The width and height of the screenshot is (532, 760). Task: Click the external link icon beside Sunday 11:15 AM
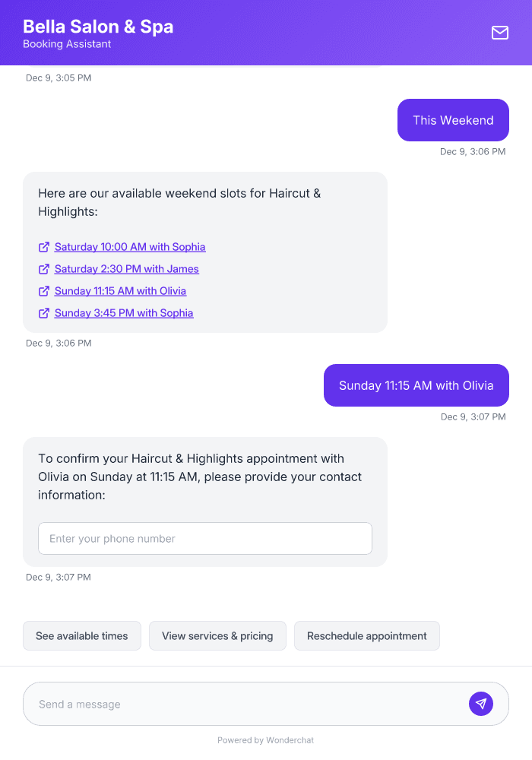[44, 290]
